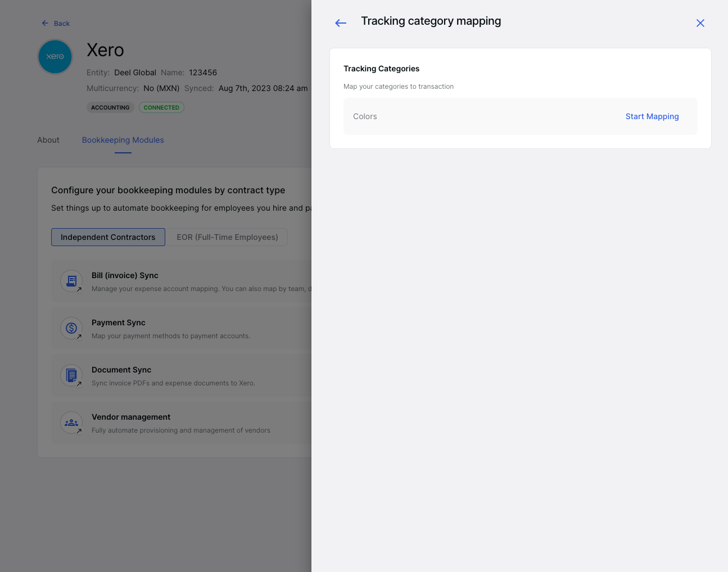Click Multicurrency value No (MXN)

coord(161,88)
